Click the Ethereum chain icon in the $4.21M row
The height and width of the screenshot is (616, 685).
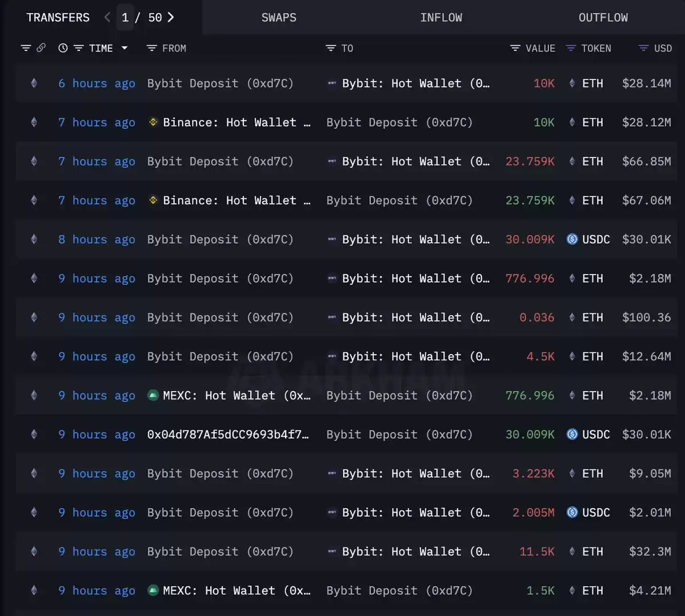click(34, 591)
